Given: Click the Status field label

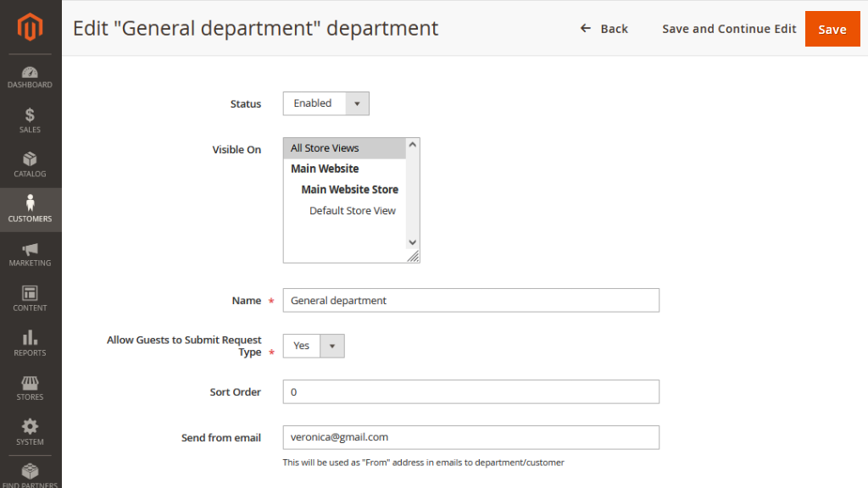Looking at the screenshot, I should tap(246, 104).
